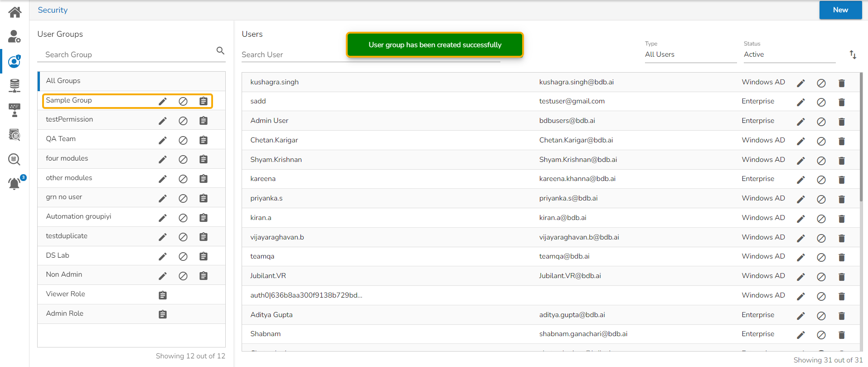
Task: Click the New button
Action: [840, 10]
